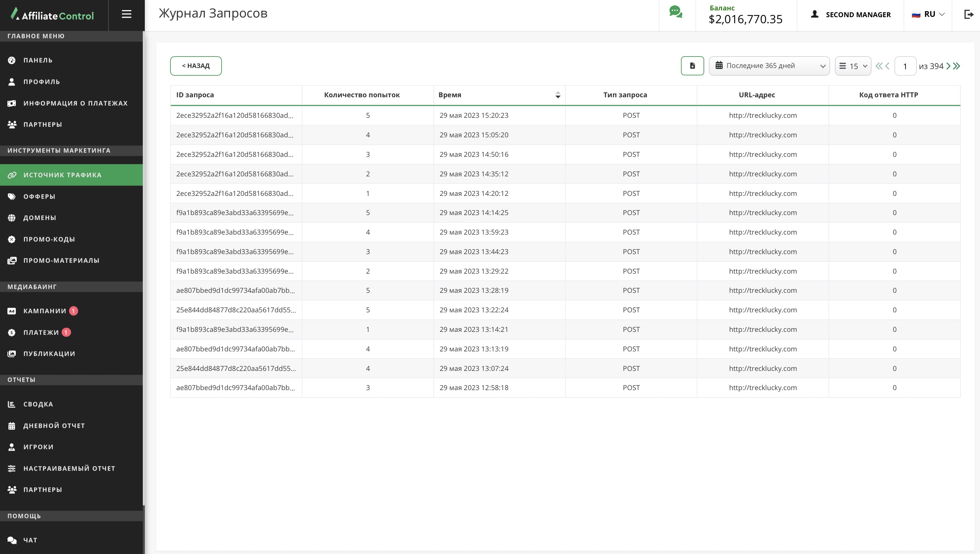Select Промо-коды from marketing tools
The image size is (980, 554).
[49, 239]
